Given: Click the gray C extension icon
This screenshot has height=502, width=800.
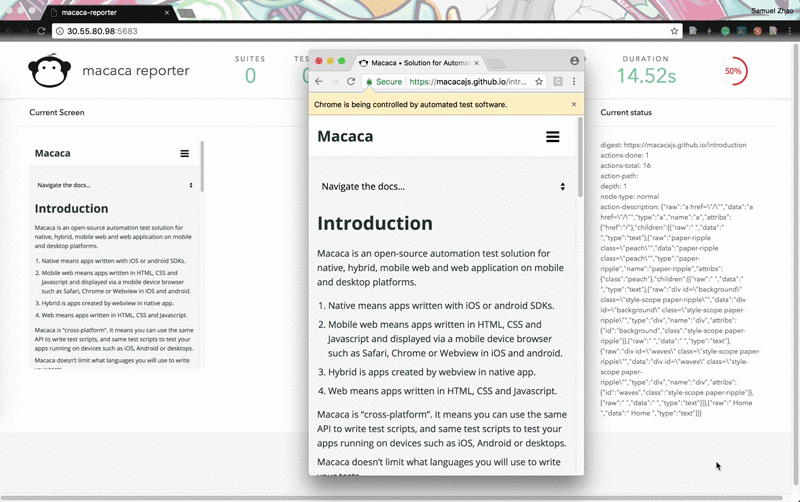Looking at the screenshot, I should pyautogui.click(x=558, y=82).
